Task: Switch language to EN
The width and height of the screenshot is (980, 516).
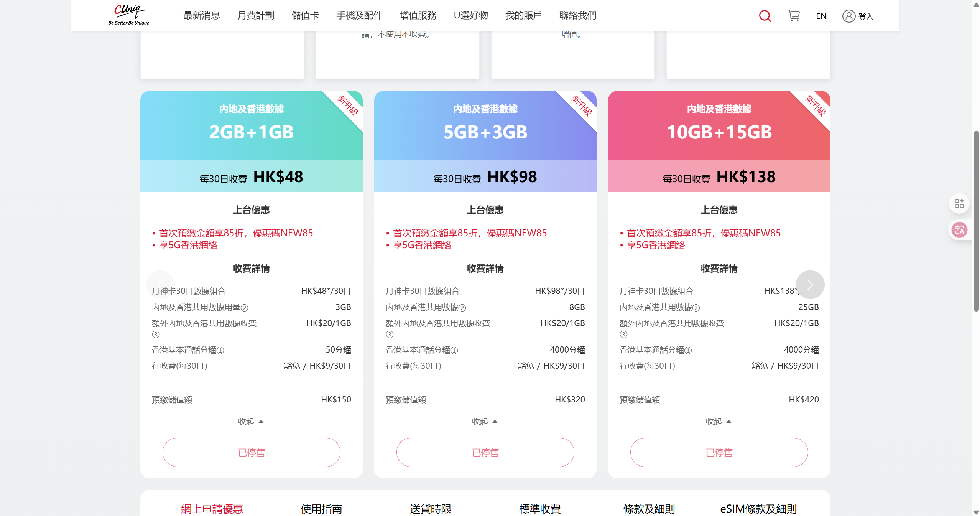Action: [821, 16]
